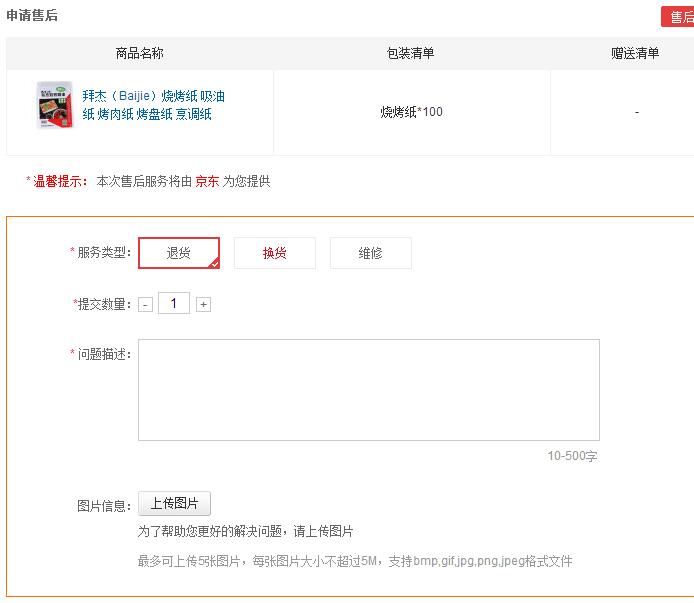Click the 申请售后 page heading
Viewport: 694px width, 603px height.
(x=32, y=15)
